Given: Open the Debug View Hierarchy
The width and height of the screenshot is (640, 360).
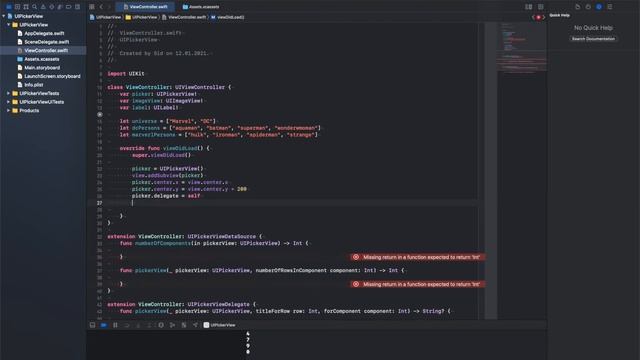Looking at the screenshot, I should coord(161,325).
